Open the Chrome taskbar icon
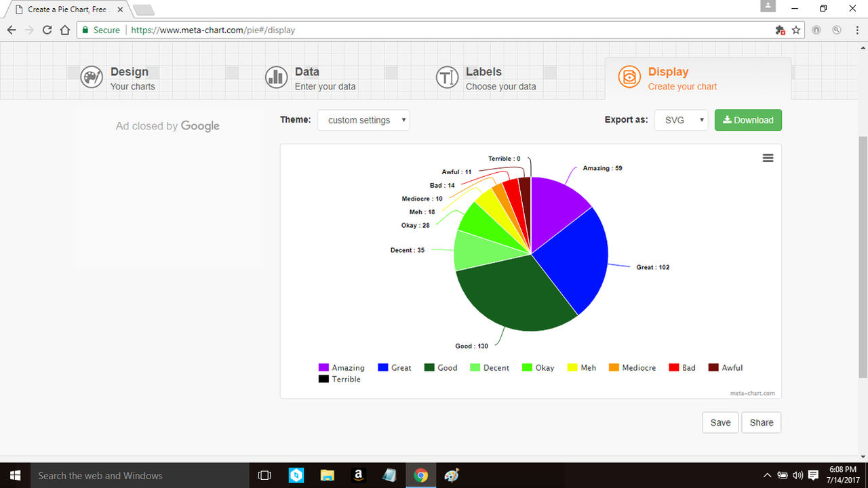 [x=421, y=475]
